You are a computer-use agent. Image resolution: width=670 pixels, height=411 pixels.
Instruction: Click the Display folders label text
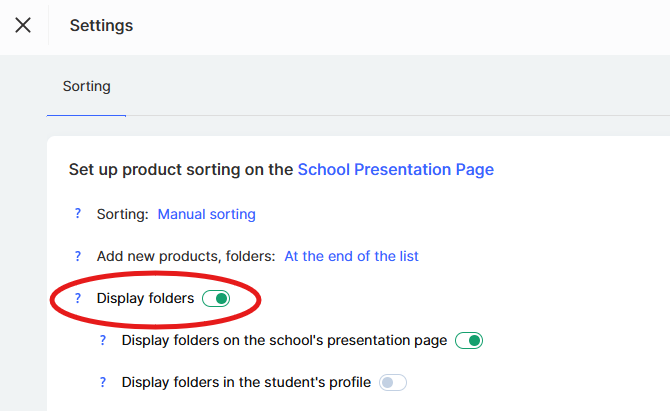(x=145, y=298)
